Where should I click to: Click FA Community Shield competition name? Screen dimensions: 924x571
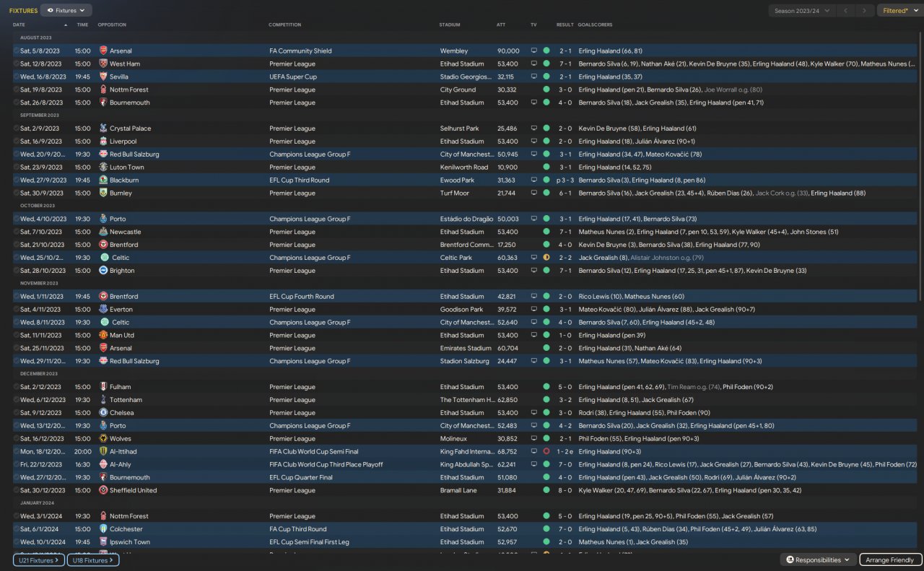[301, 51]
